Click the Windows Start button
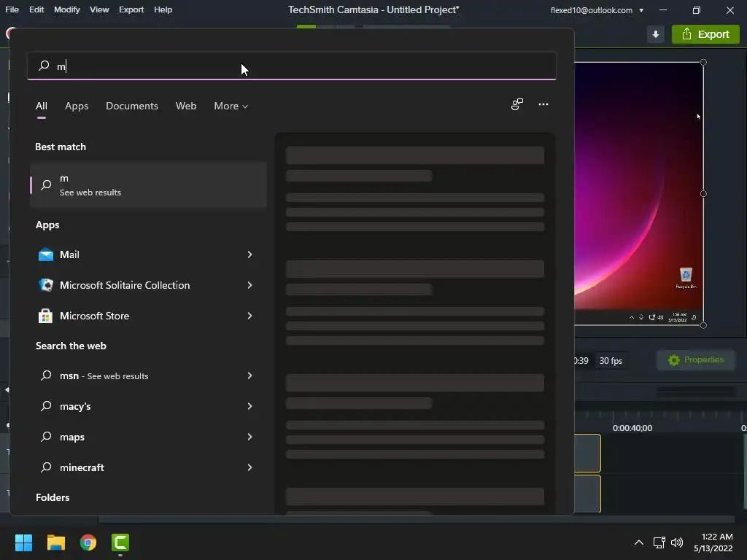The height and width of the screenshot is (560, 747). click(23, 542)
